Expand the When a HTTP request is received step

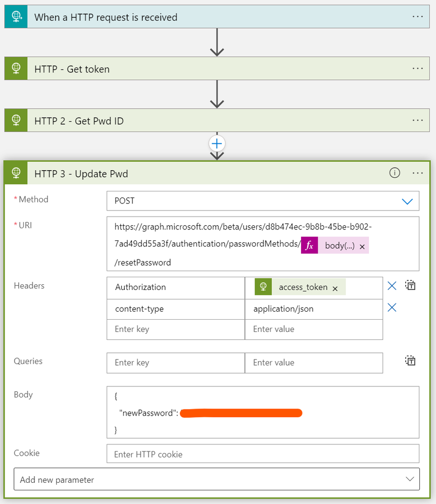(x=217, y=17)
